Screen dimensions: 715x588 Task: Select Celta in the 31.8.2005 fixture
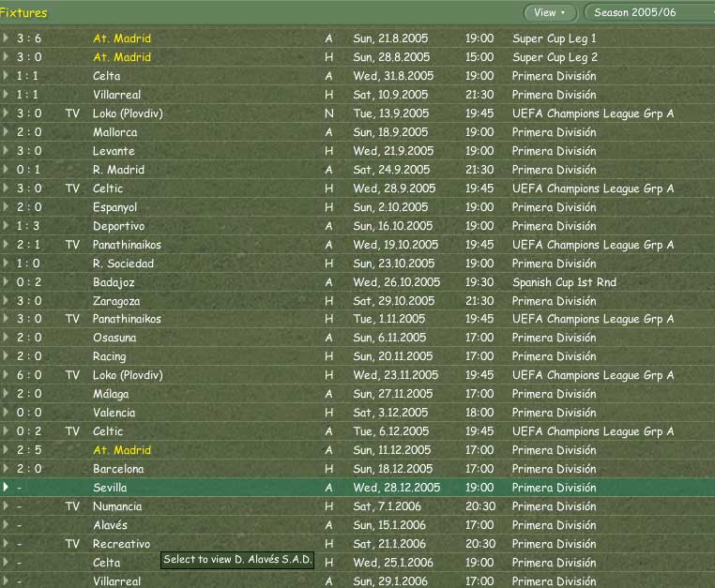[x=107, y=76]
